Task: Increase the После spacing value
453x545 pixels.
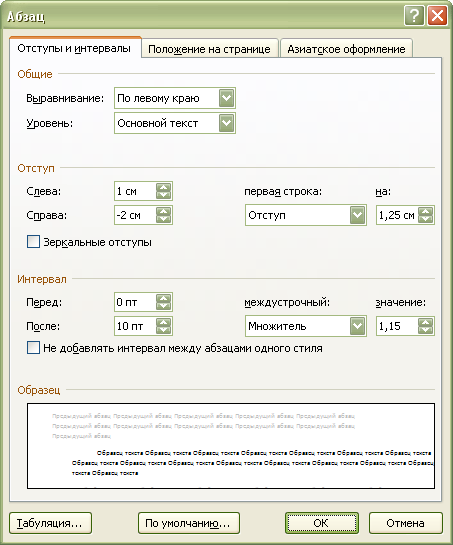Action: tap(163, 322)
